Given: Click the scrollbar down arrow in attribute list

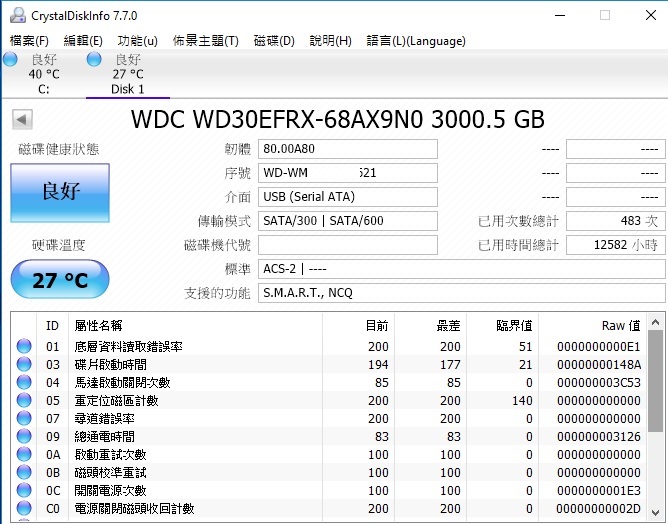Looking at the screenshot, I should click(x=656, y=512).
